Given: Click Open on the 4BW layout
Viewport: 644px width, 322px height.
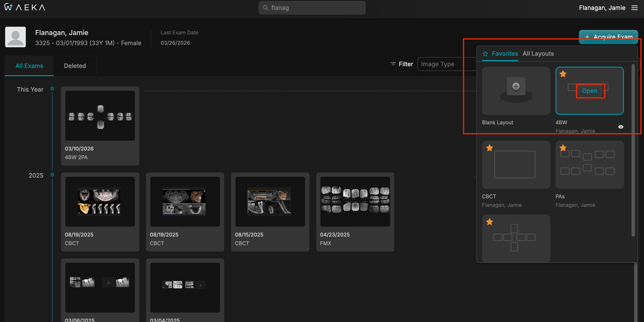Looking at the screenshot, I should click(589, 91).
